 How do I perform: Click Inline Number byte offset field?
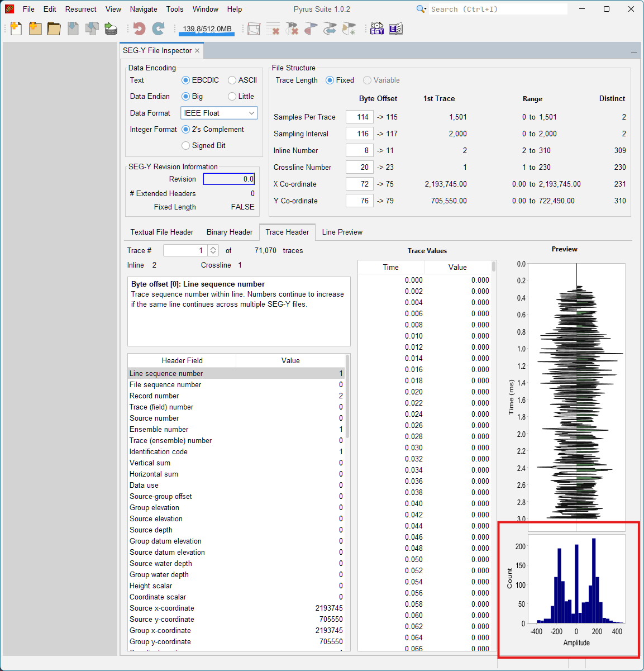point(360,150)
